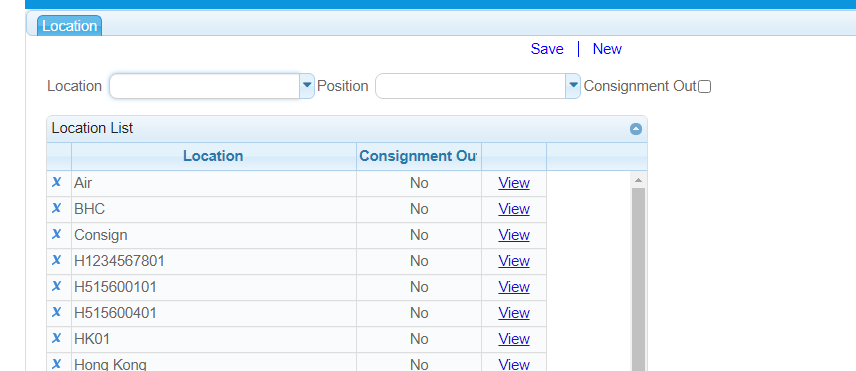Delete the H515600401 location row

pos(56,313)
